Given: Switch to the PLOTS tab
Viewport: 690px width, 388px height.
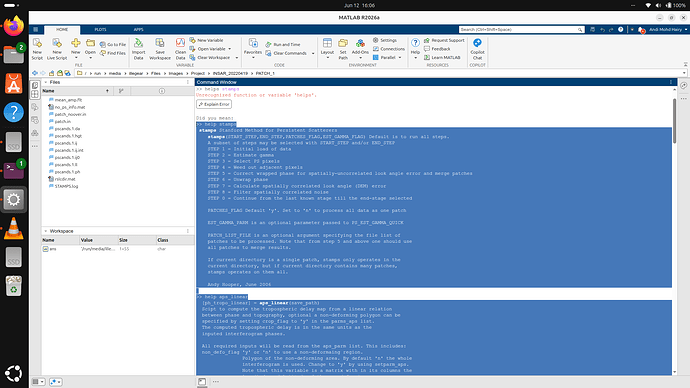Looking at the screenshot, I should [100, 29].
